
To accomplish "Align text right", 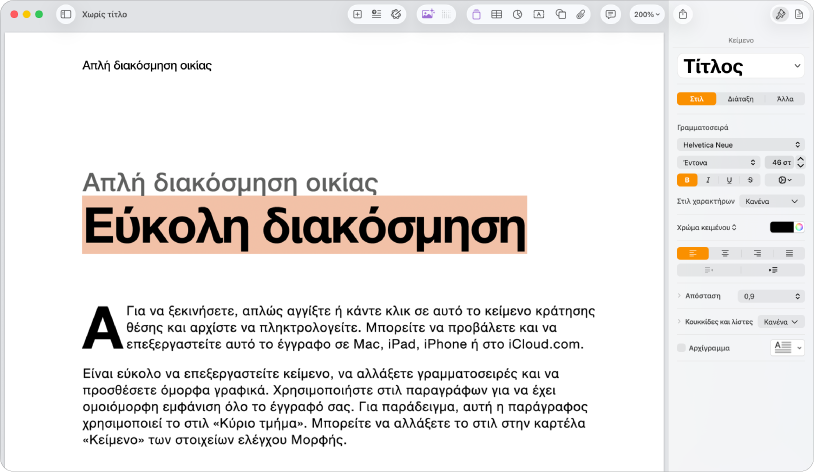I will click(x=757, y=253).
